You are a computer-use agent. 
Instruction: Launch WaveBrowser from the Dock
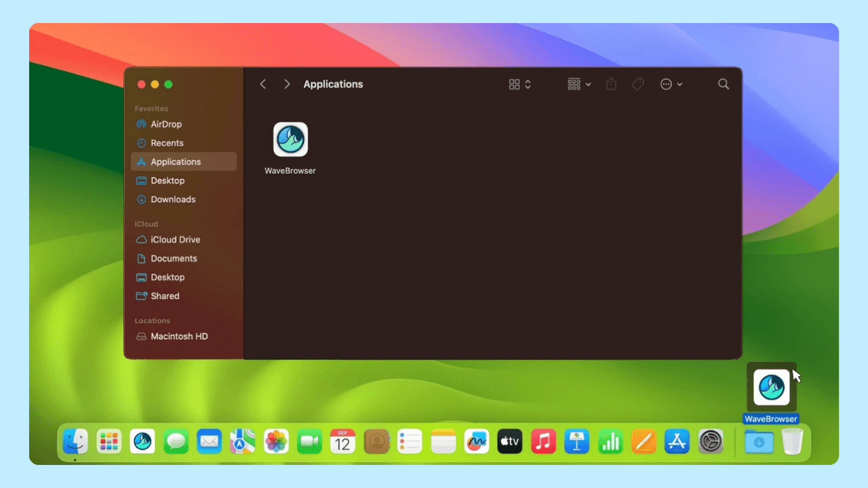(142, 442)
